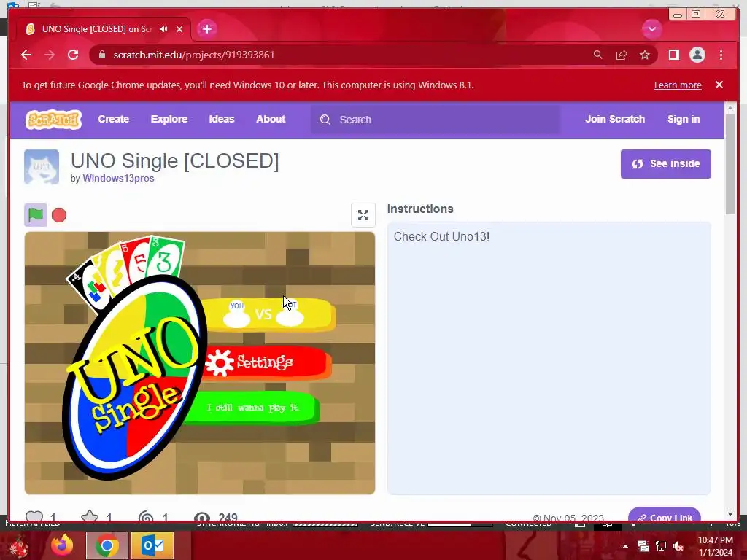
Task: Click the address bar URL
Action: pos(193,55)
